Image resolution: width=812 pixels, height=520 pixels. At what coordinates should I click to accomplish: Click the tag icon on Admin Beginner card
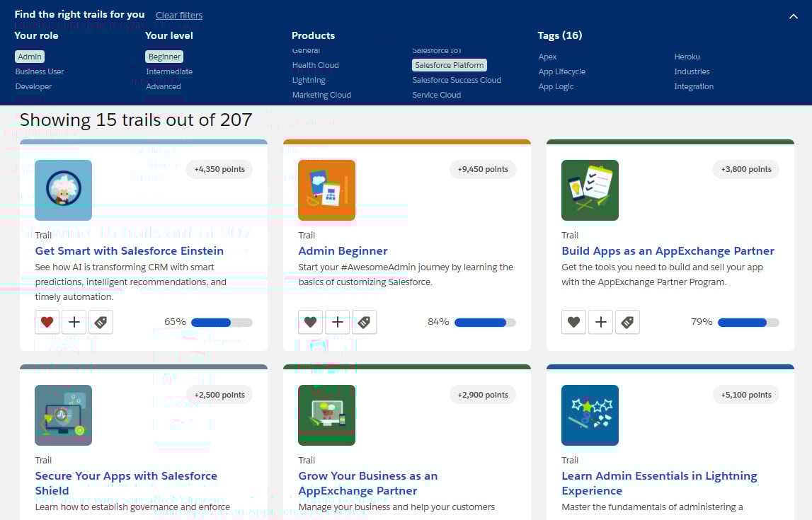365,322
